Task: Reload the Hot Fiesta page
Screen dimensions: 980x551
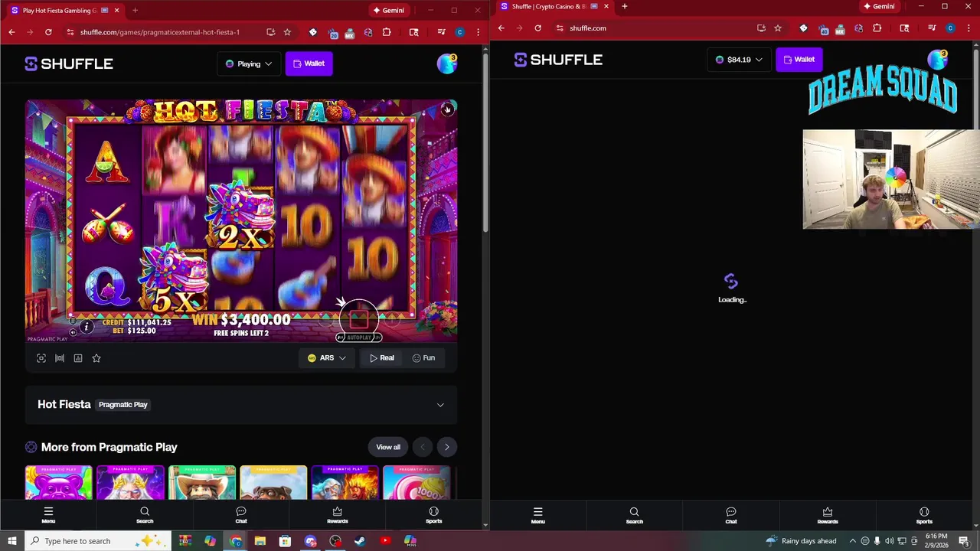Action: click(x=48, y=32)
